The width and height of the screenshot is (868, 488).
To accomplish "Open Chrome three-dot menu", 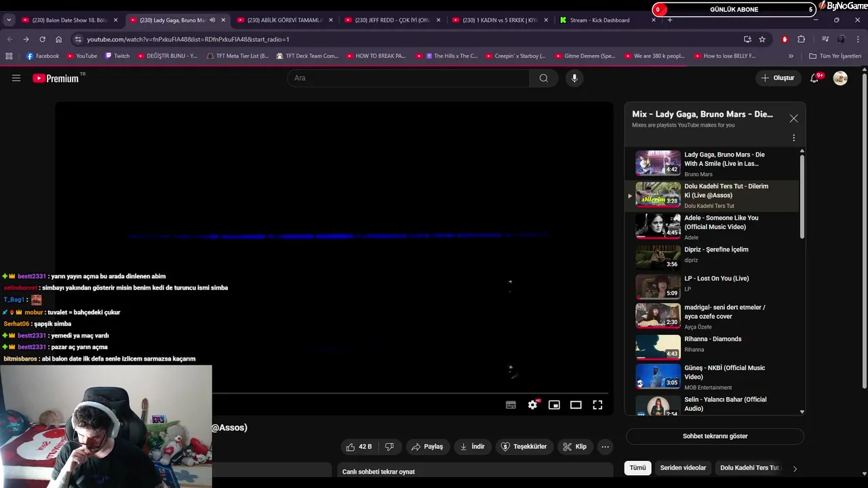I will coord(858,39).
